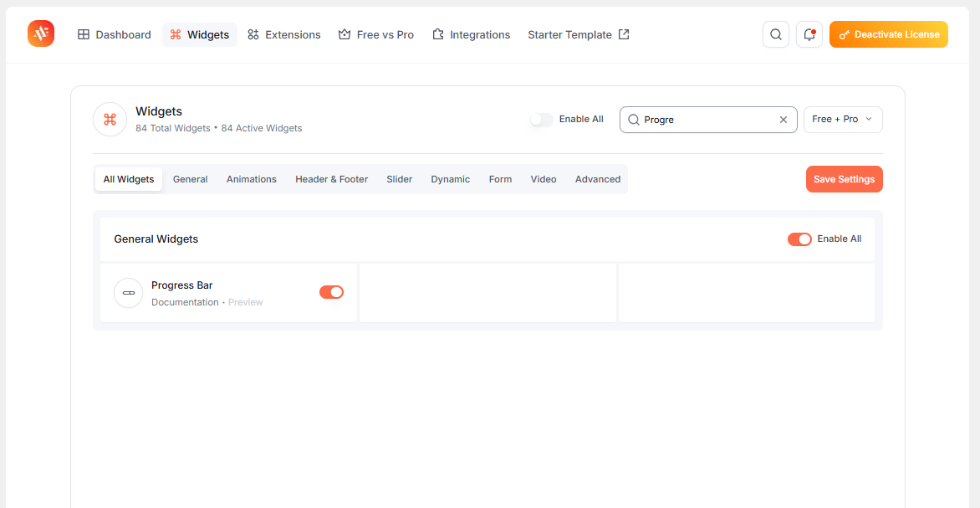
Task: Select the All Widgets tab
Action: coord(129,179)
